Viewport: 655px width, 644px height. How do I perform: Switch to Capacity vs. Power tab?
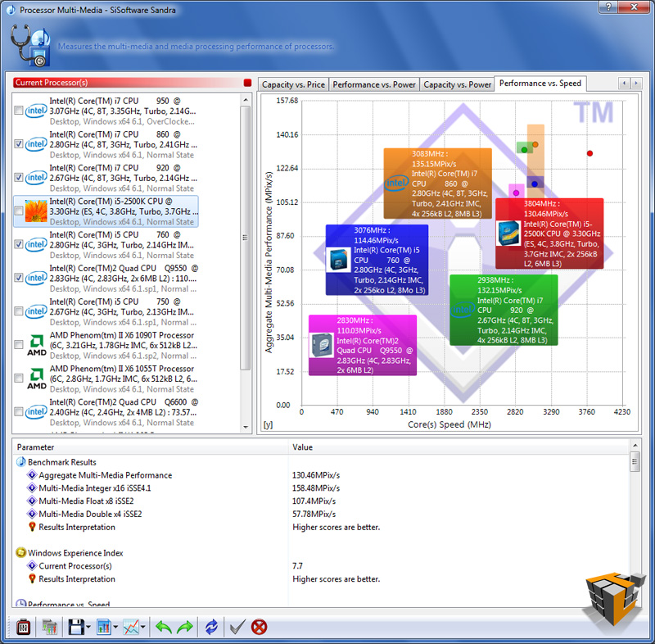tap(457, 84)
